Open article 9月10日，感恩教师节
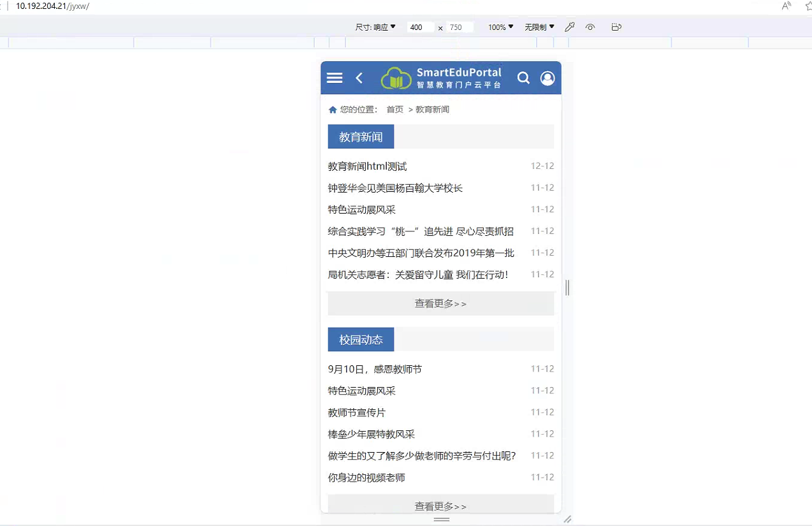Image resolution: width=812 pixels, height=526 pixels. [x=375, y=369]
